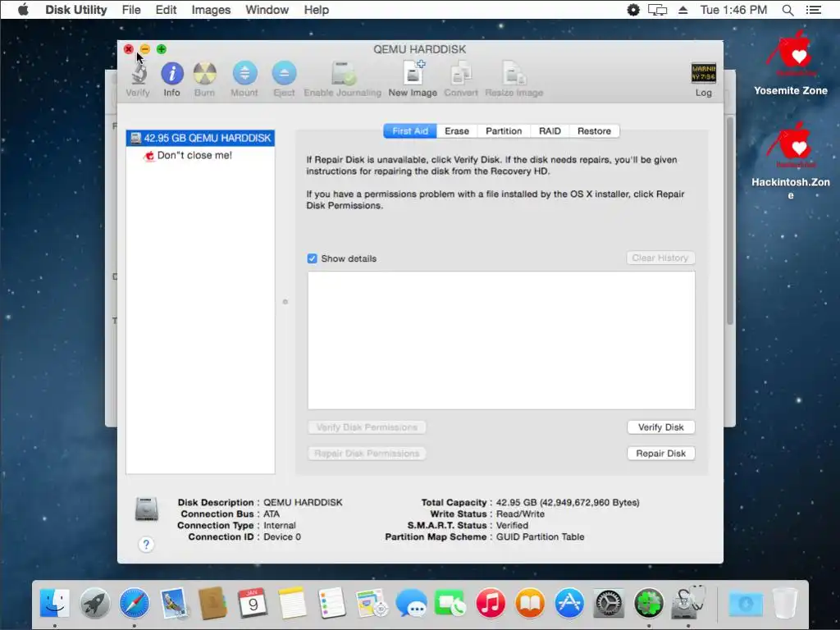This screenshot has width=840, height=630.
Task: Open Messages in the dock
Action: pos(411,603)
